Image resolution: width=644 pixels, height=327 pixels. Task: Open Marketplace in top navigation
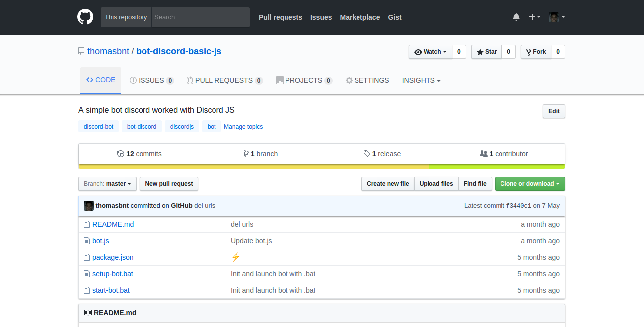pos(360,17)
